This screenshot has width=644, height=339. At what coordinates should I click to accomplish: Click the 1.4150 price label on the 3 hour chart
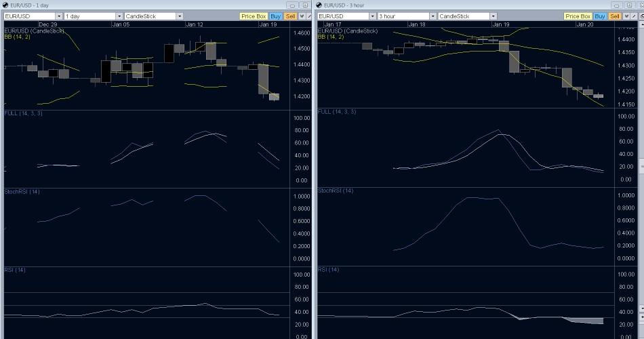(626, 104)
